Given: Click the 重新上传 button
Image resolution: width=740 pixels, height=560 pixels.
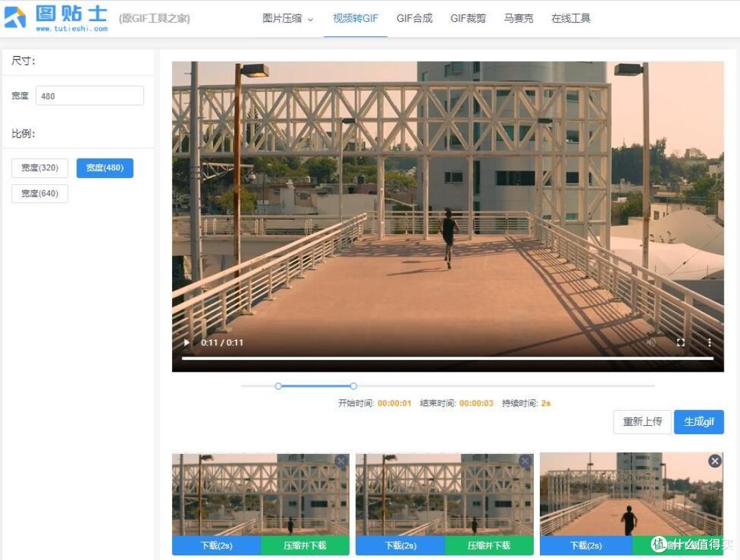Looking at the screenshot, I should pyautogui.click(x=642, y=422).
